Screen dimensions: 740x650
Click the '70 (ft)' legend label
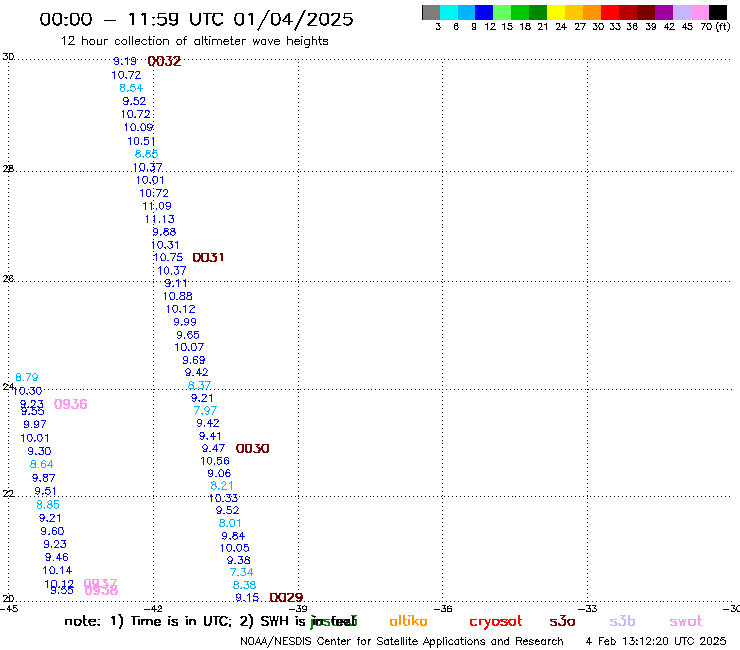tap(715, 27)
